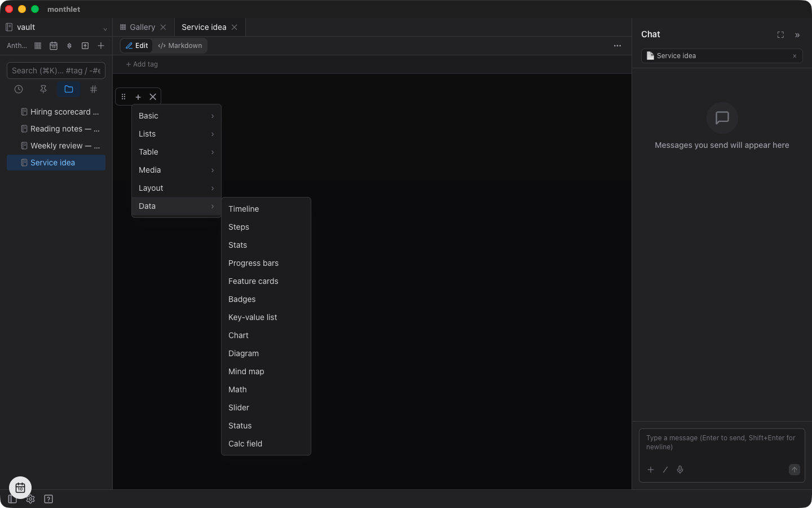Open the editor more options ellipsis

(617, 46)
